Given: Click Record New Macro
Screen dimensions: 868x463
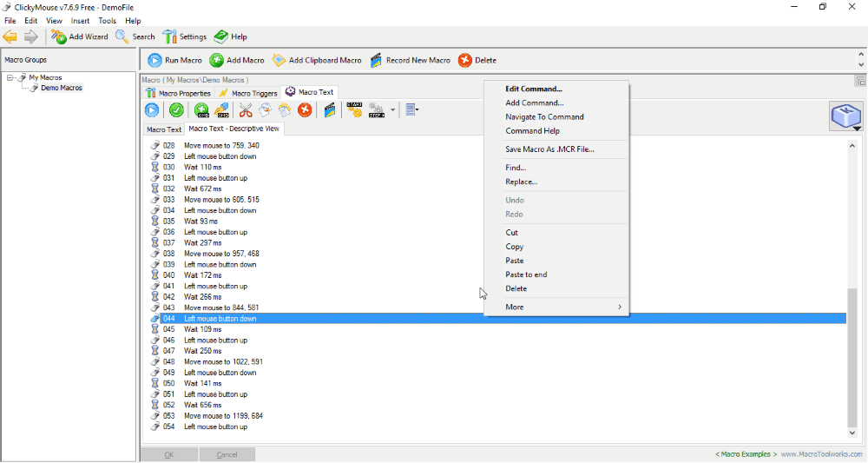Looking at the screenshot, I should pos(411,60).
